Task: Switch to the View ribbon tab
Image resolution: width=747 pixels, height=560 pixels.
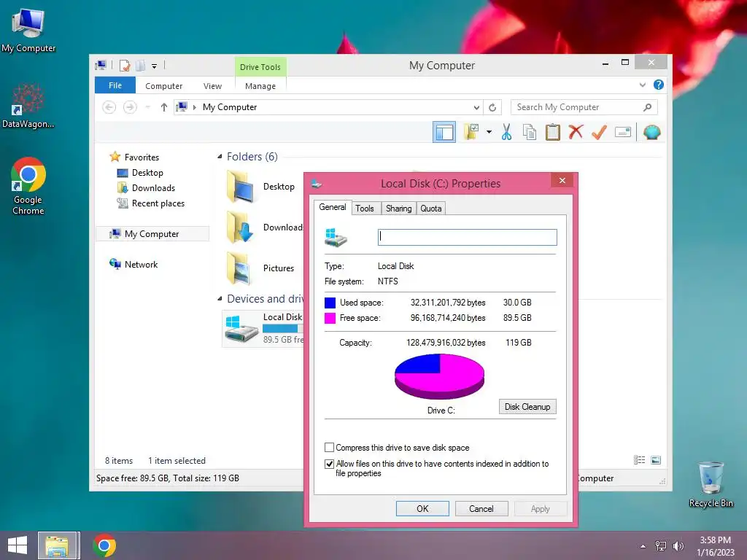Action: point(212,86)
